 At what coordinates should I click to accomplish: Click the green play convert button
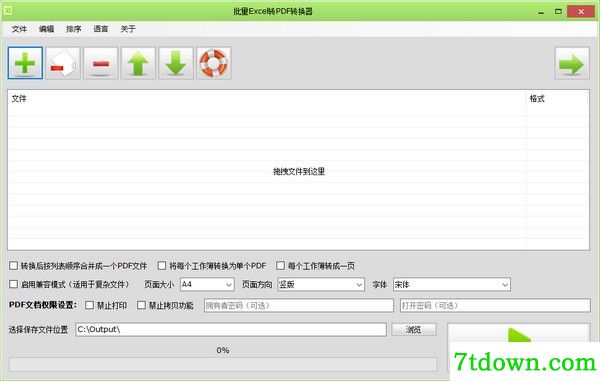point(518,334)
